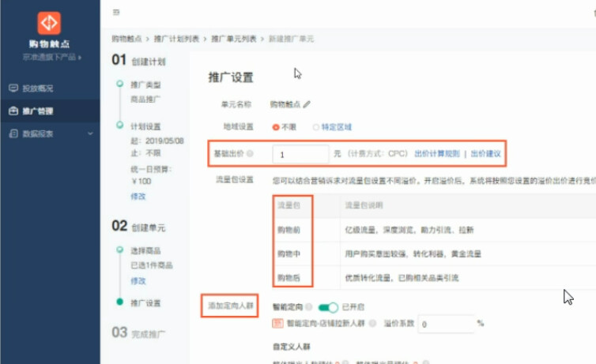Click the 02 创建单元 step heading

pyautogui.click(x=138, y=227)
